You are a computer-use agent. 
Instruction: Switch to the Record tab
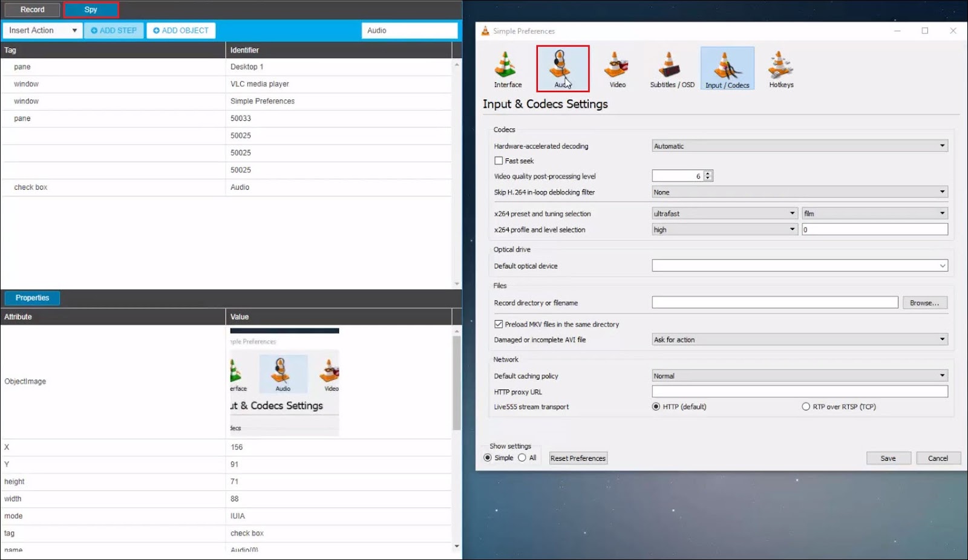click(x=32, y=10)
